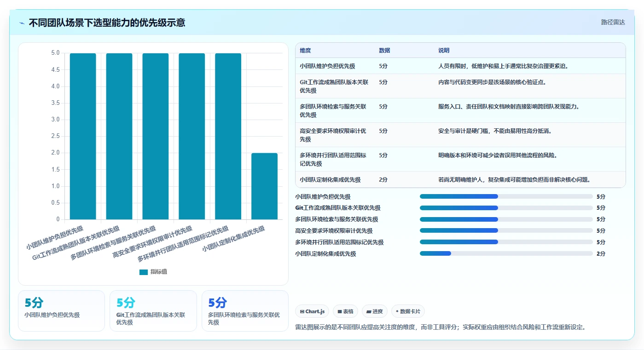Click the 指标值 legend label

pyautogui.click(x=159, y=272)
